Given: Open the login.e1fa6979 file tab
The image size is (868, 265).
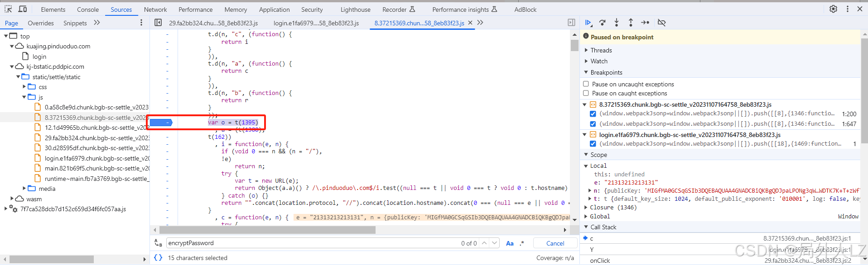Looking at the screenshot, I should click(x=316, y=23).
